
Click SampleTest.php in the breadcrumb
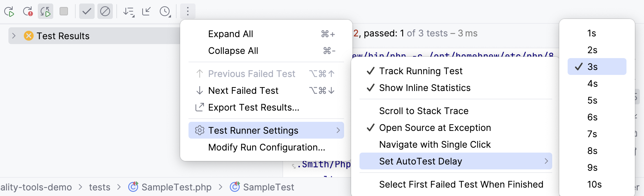pyautogui.click(x=176, y=187)
